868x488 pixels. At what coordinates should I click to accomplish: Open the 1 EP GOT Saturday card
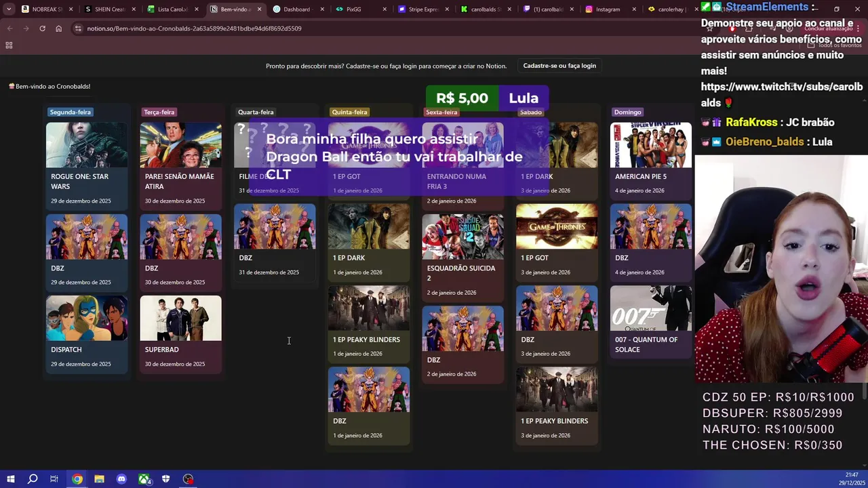tap(557, 242)
